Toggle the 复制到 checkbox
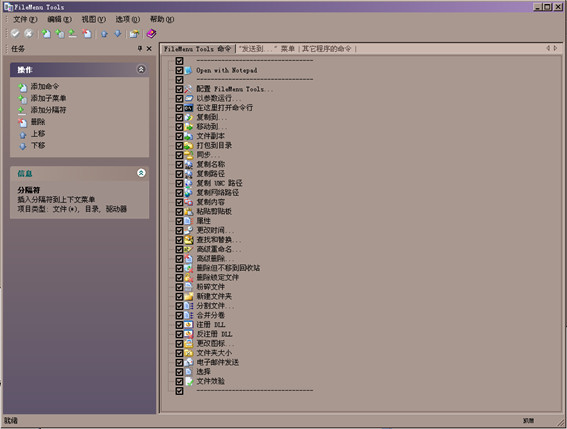Image resolution: width=567 pixels, height=429 pixels. [x=179, y=117]
